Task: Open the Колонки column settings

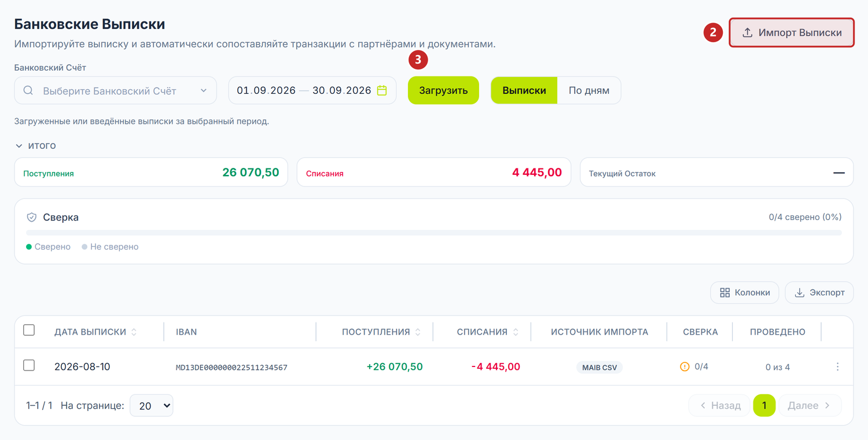Action: 745,292
